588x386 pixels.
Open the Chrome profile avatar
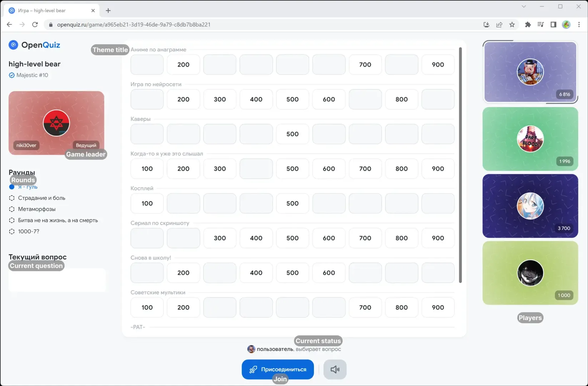[566, 24]
